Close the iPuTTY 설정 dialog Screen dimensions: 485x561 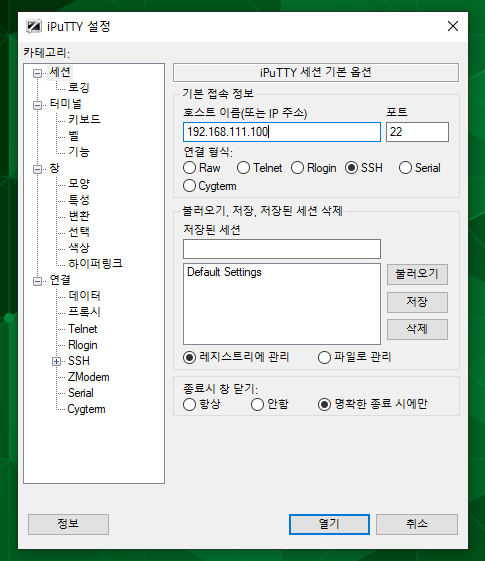[453, 26]
